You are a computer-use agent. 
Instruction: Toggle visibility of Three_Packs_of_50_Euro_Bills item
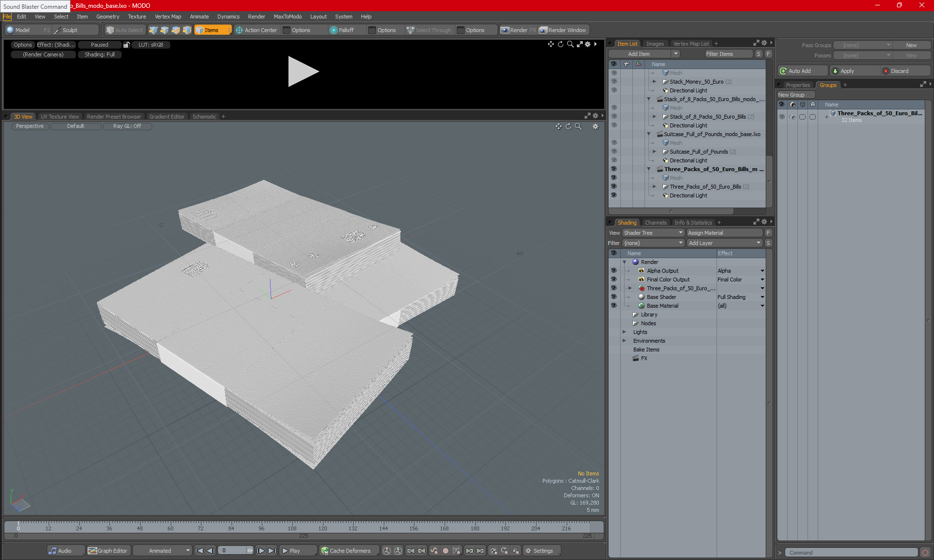click(613, 187)
